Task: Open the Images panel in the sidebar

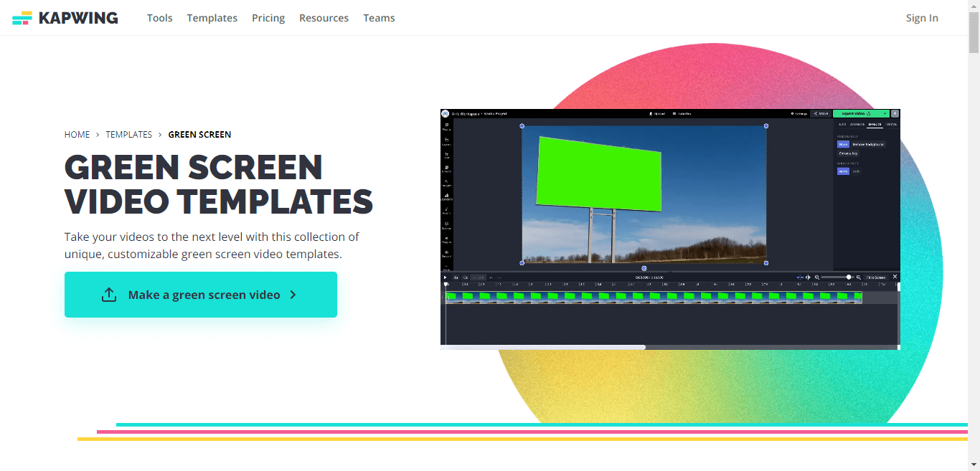Action: [446, 184]
